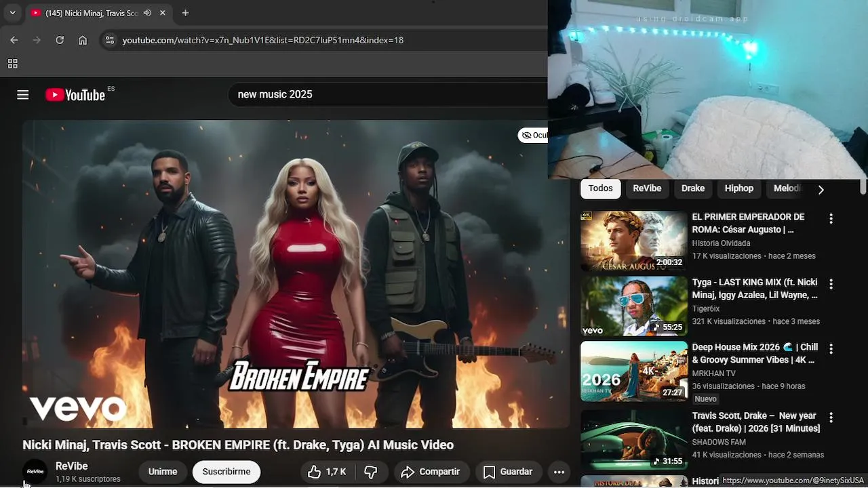Viewport: 868px width, 488px height.
Task: Open the ReVibe channel name link
Action: (71, 466)
